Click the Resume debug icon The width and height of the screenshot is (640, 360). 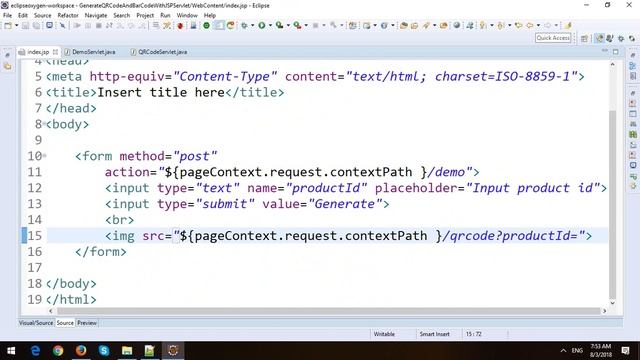click(77, 26)
